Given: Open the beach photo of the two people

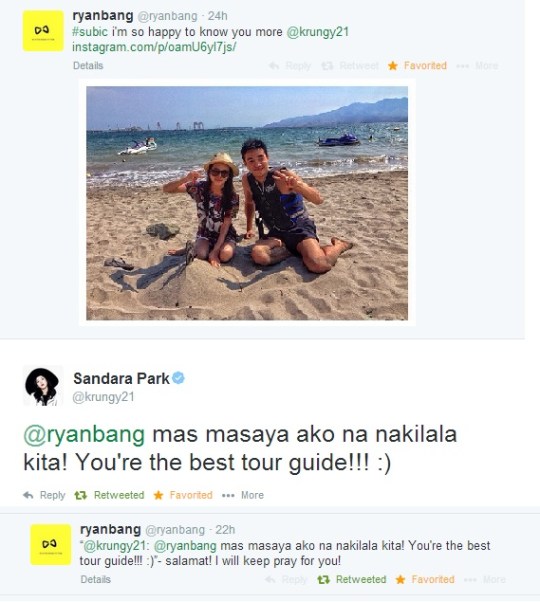Looking at the screenshot, I should click(x=247, y=203).
